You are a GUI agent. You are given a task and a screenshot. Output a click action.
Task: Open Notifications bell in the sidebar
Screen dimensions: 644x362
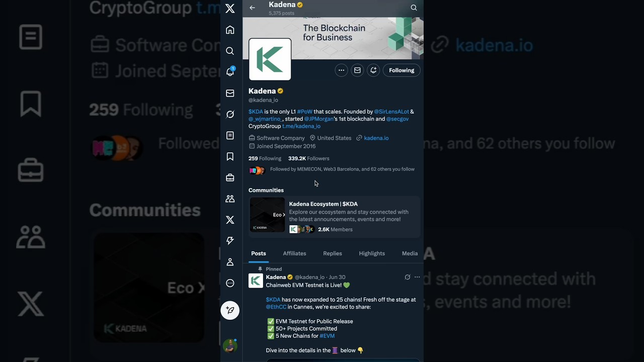(230, 72)
